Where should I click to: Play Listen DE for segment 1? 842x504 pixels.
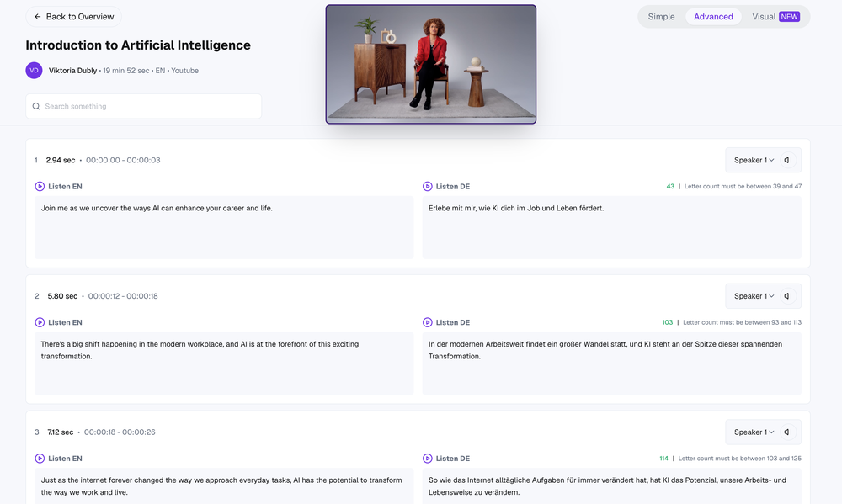click(446, 186)
